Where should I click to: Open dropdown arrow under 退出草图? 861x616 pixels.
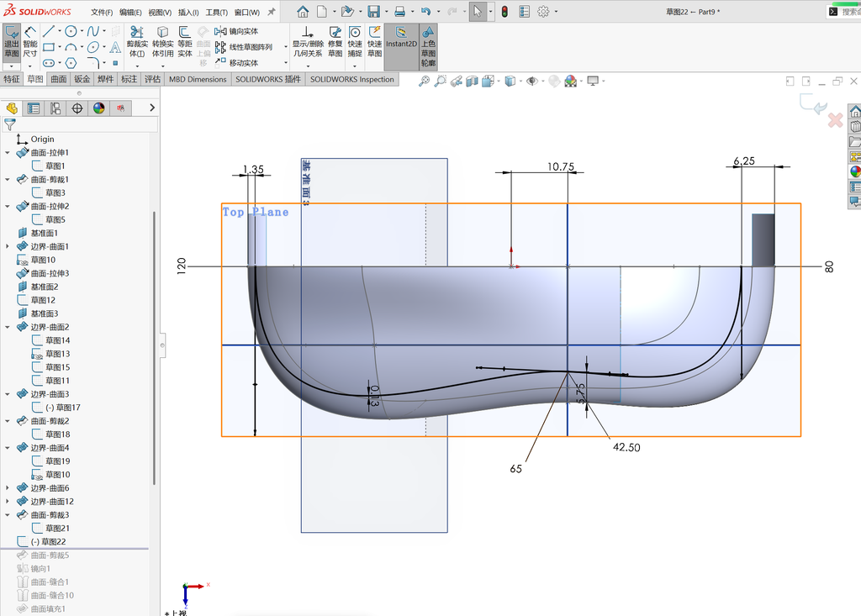click(12, 66)
